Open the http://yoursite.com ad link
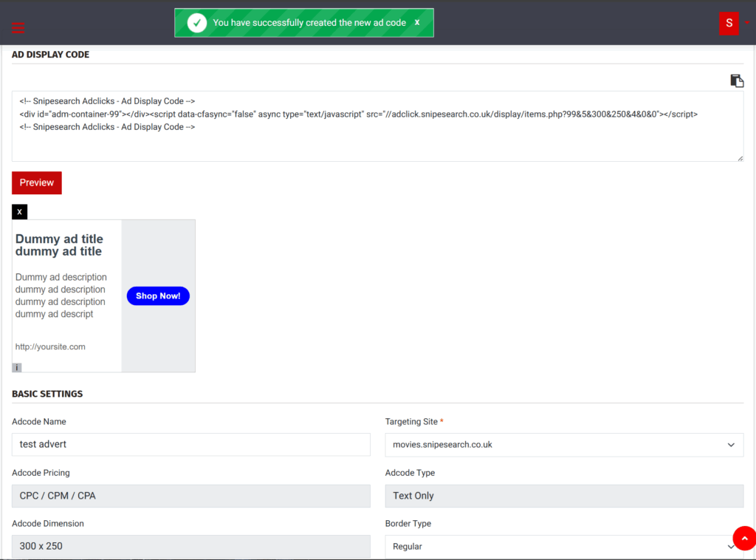Viewport: 756px width, 560px height. (x=50, y=346)
